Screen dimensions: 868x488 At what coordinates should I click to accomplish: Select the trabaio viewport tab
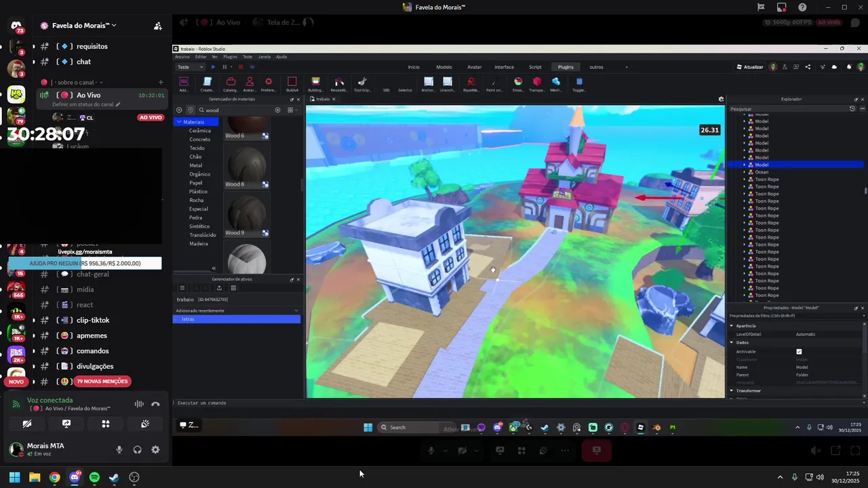pos(323,99)
